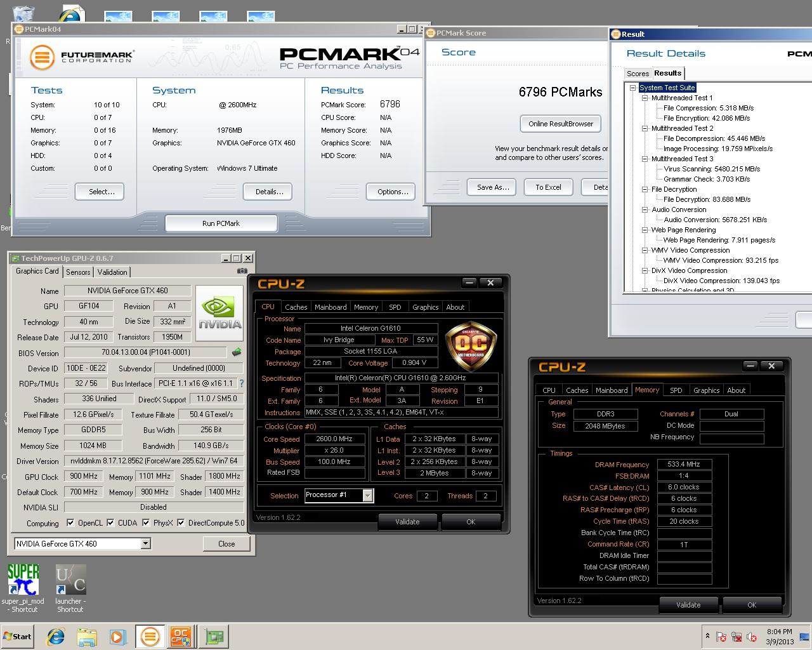Switch to the Scores tab in Result Details
The height and width of the screenshot is (650, 812).
[638, 74]
